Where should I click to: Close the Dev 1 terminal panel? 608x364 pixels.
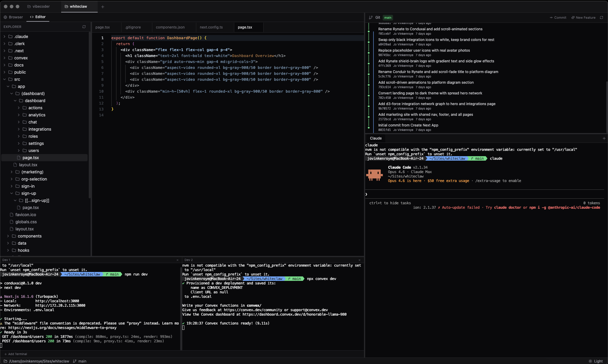(178, 260)
